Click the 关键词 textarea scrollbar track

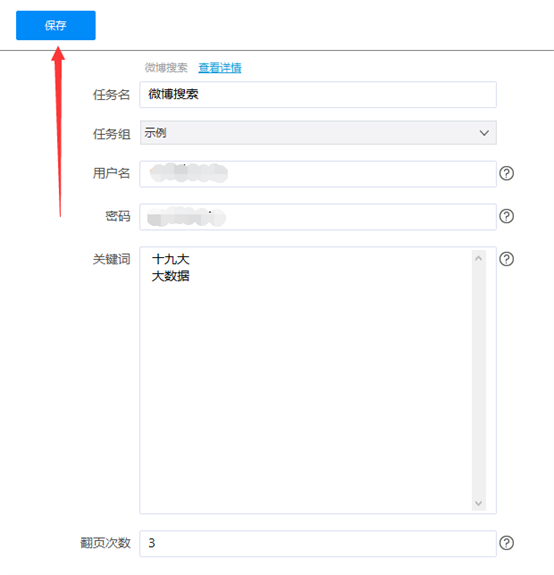pos(478,381)
